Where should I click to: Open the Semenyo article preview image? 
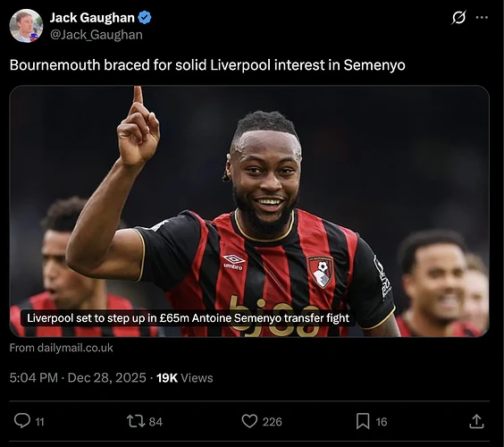point(249,211)
